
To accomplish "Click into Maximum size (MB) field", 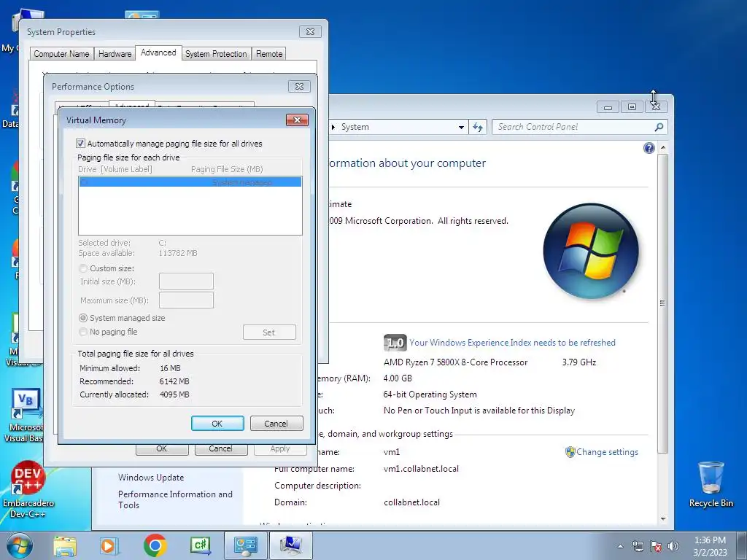I will 186,300.
